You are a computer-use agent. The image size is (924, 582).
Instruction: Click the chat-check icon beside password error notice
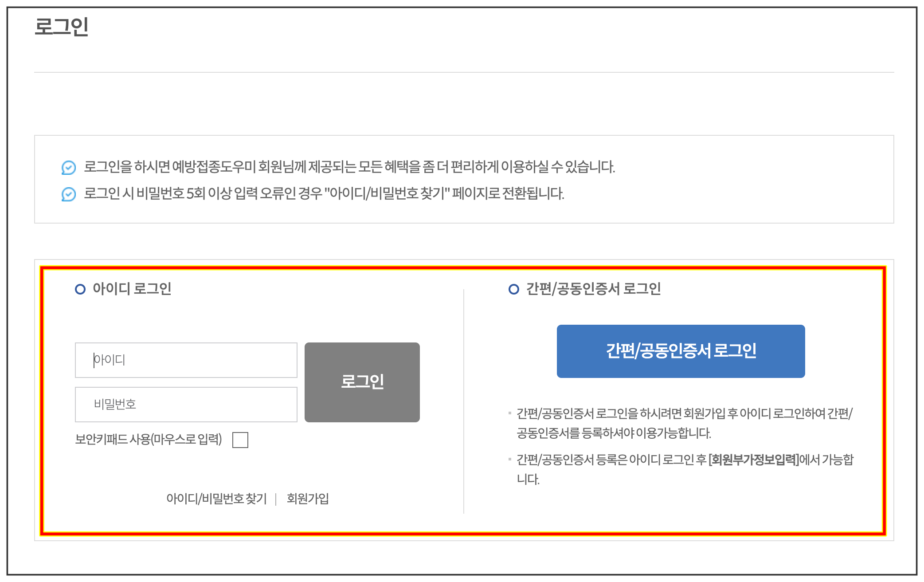68,194
